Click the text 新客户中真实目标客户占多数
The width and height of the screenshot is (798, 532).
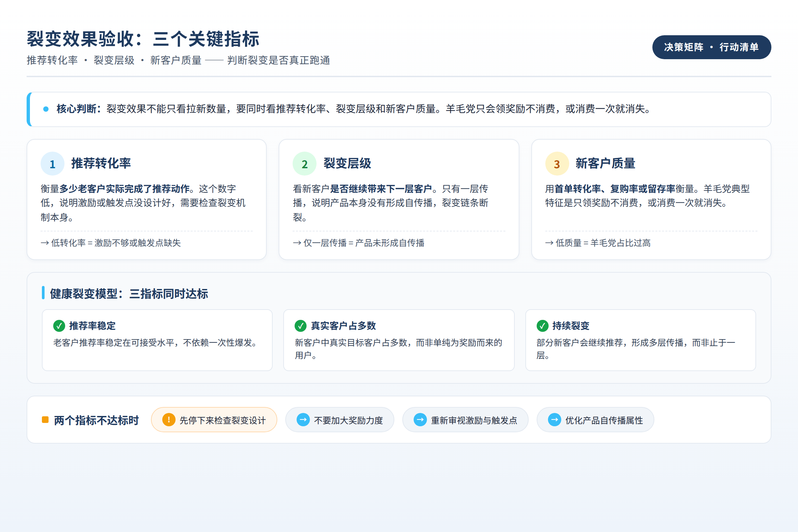351,343
